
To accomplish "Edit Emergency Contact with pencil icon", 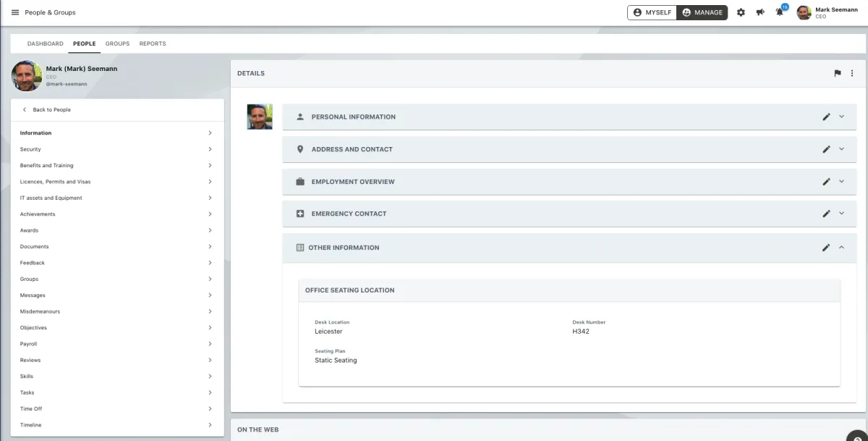I will 826,214.
